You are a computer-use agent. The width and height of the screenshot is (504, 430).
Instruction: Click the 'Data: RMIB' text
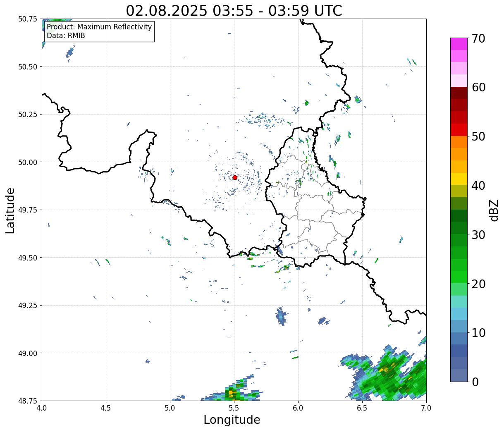click(66, 36)
